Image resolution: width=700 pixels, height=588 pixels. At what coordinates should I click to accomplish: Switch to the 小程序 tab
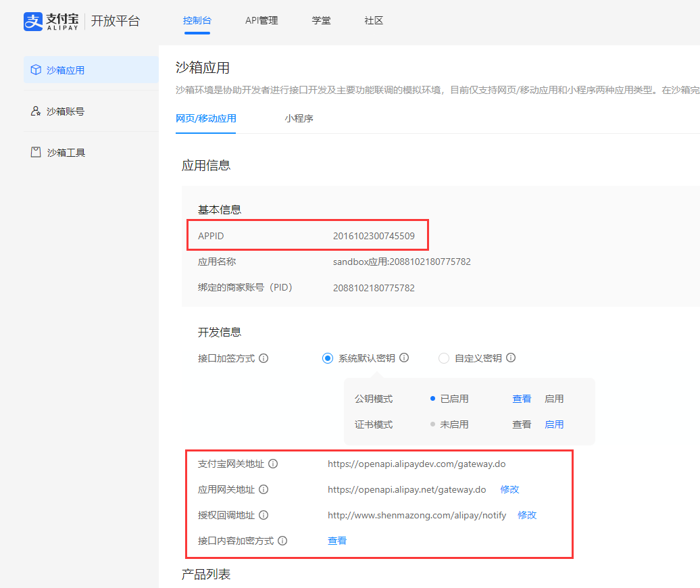tap(299, 118)
